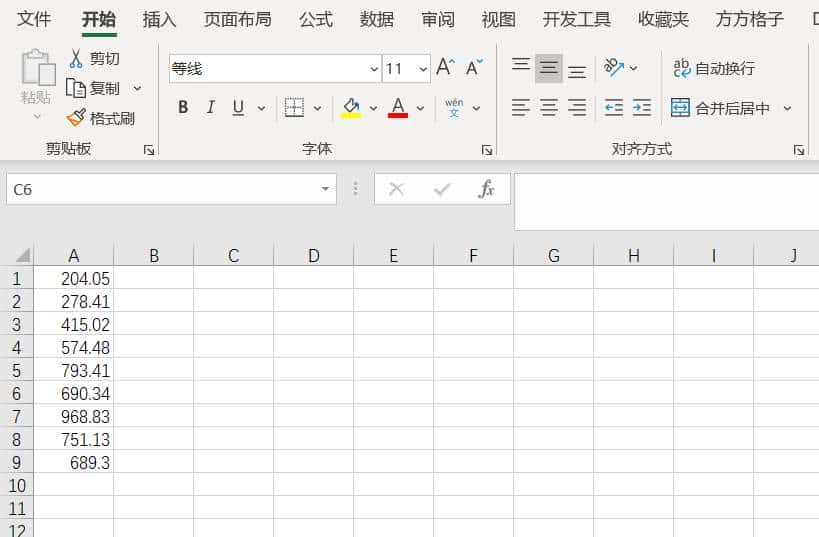Increase indent icon
The height and width of the screenshot is (537, 819).
(641, 108)
